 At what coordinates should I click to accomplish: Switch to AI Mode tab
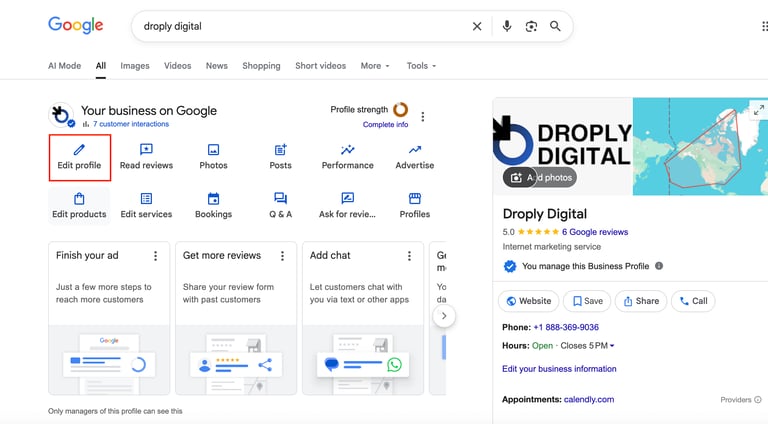pos(65,66)
